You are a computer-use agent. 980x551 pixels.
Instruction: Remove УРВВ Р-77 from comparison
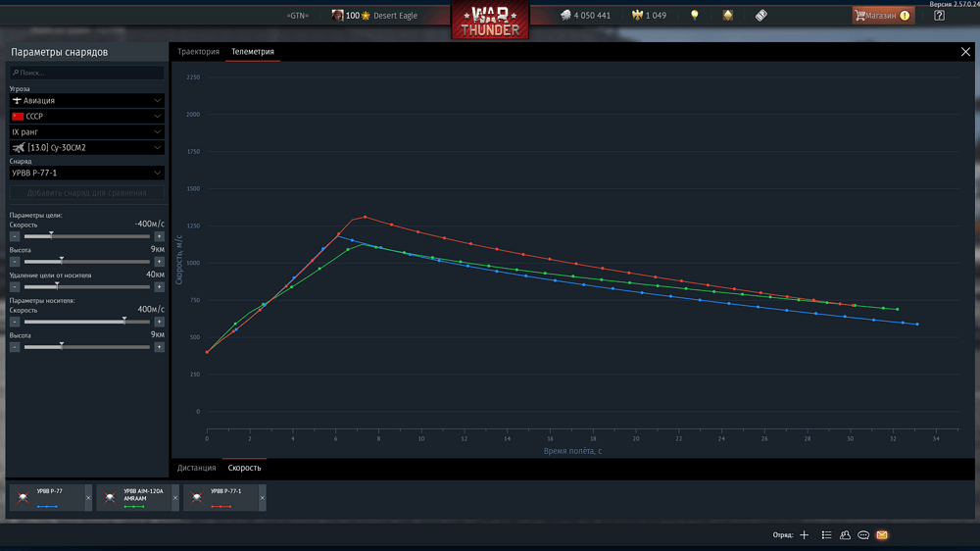tap(88, 498)
